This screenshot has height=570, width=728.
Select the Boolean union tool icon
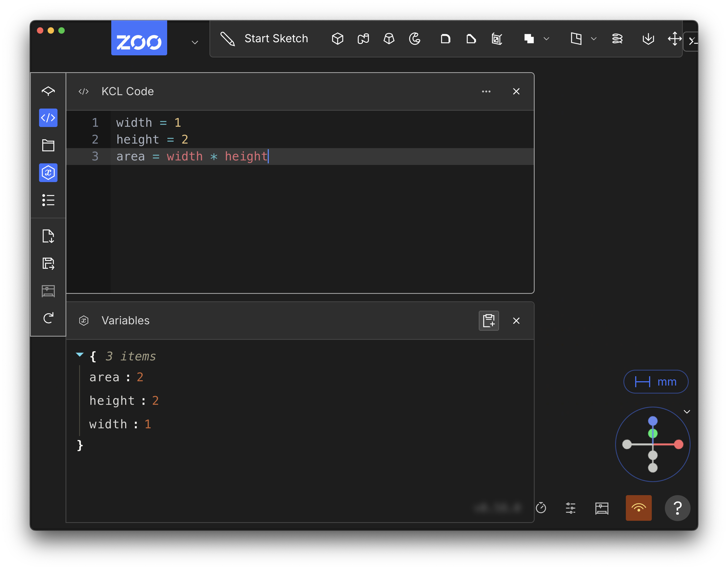click(529, 39)
